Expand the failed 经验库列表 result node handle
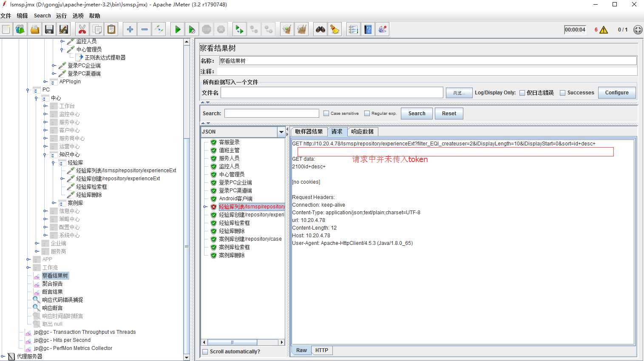Image resolution: width=644 pixels, height=361 pixels. (205, 207)
